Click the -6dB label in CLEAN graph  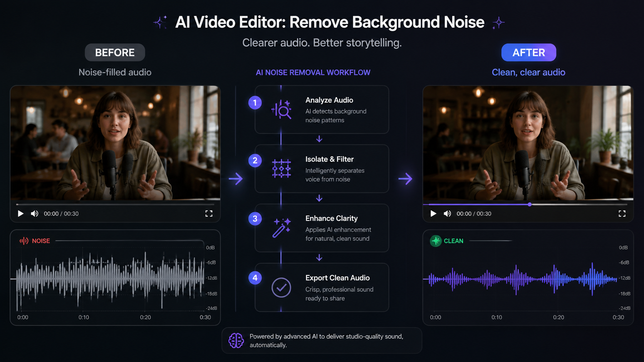point(624,262)
